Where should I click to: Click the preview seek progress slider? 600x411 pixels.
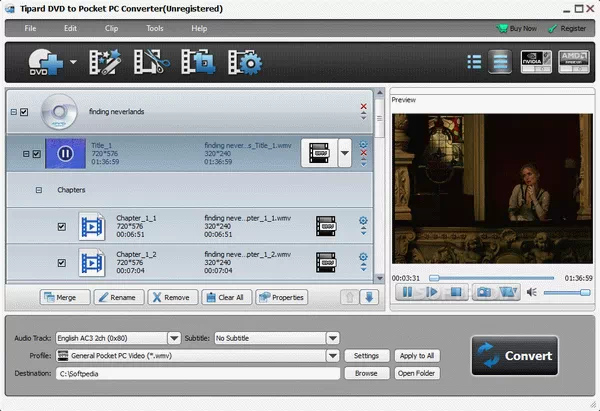tap(490, 277)
